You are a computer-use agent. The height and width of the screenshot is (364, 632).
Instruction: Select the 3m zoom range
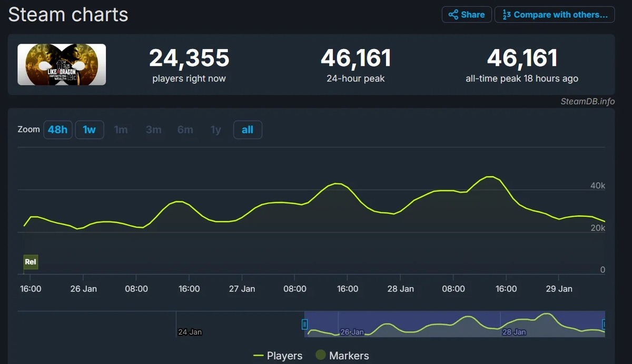tap(153, 129)
